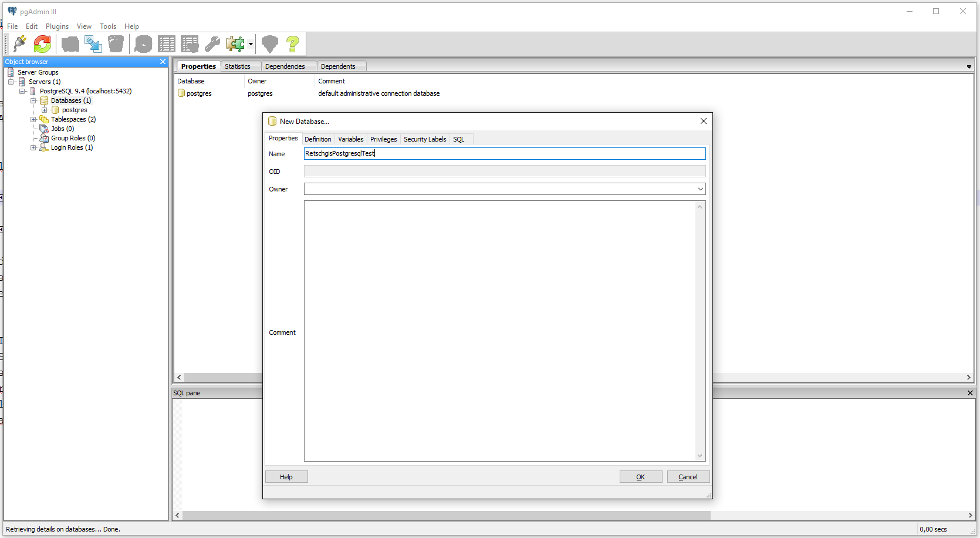The height and width of the screenshot is (538, 980).
Task: Click the Comment area scrollbar down arrow
Action: [699, 456]
